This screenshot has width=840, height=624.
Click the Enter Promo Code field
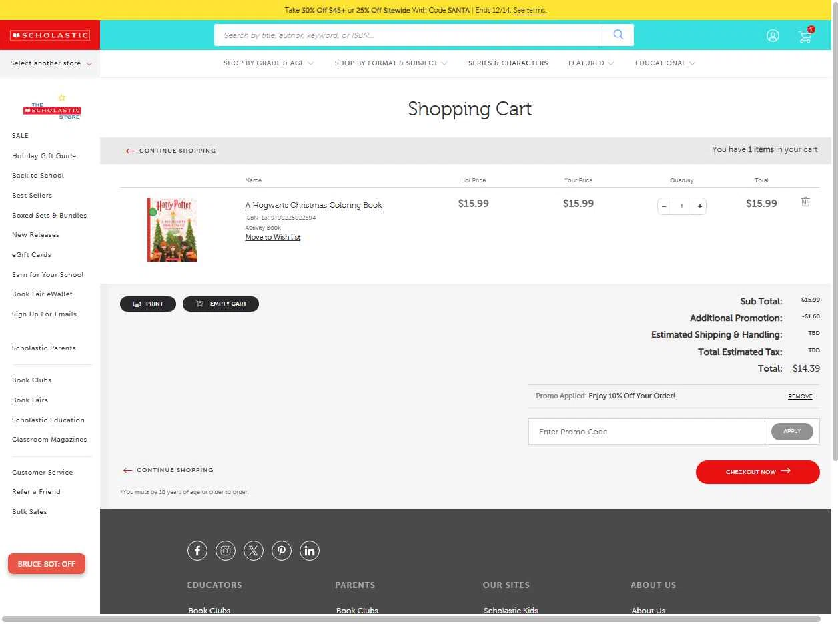point(647,432)
